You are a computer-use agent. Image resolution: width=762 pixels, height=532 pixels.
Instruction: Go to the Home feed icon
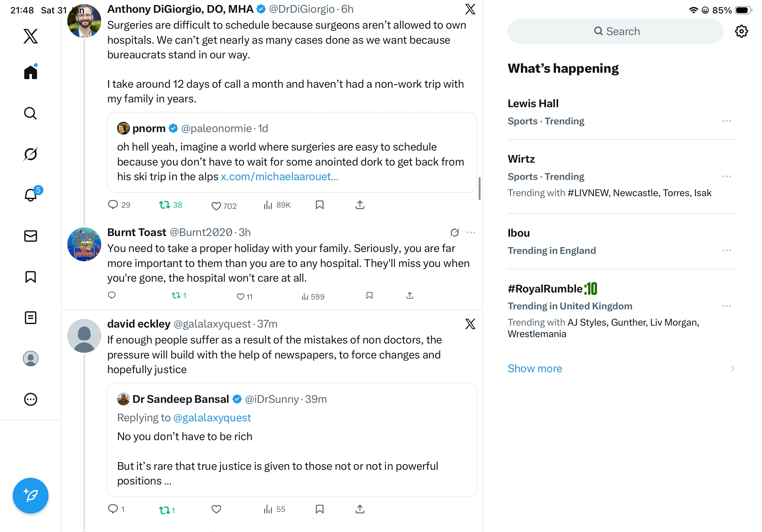click(x=31, y=72)
